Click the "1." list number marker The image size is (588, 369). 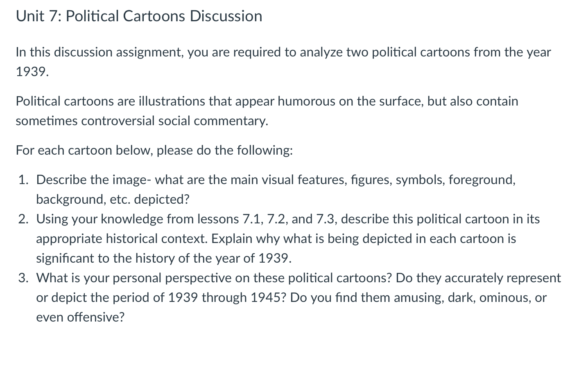click(23, 180)
